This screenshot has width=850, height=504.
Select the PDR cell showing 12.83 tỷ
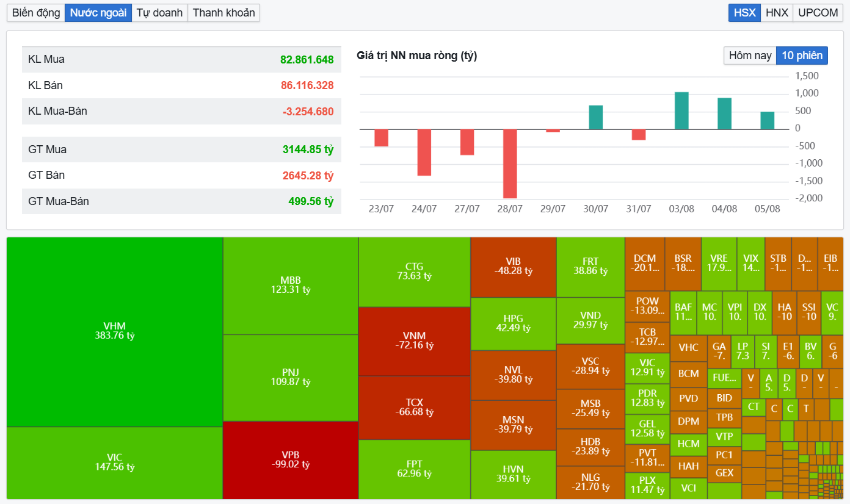tap(647, 398)
